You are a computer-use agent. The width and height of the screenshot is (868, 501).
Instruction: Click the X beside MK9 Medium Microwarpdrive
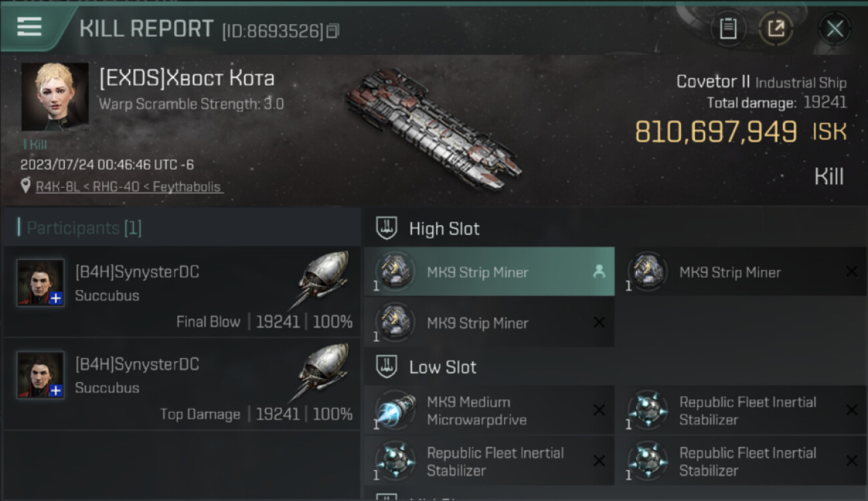[x=599, y=410]
